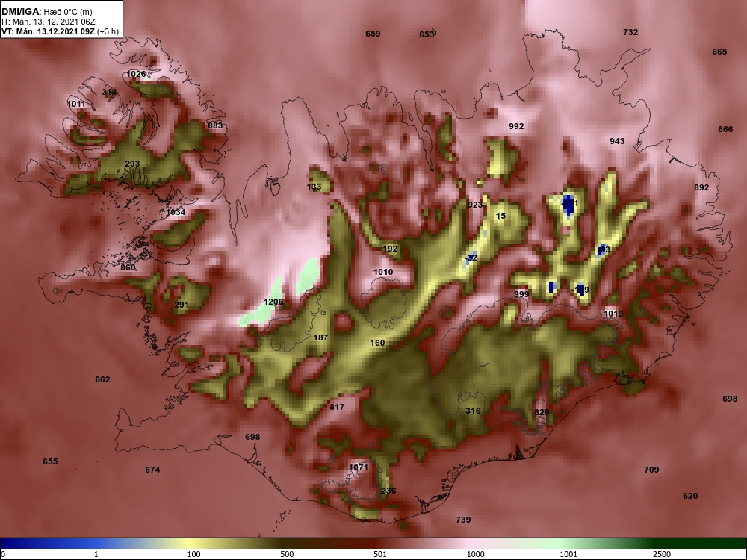Click the value 943 on the map

(617, 141)
